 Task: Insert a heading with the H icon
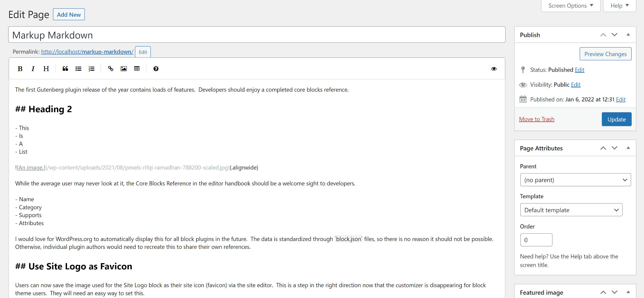(x=46, y=69)
